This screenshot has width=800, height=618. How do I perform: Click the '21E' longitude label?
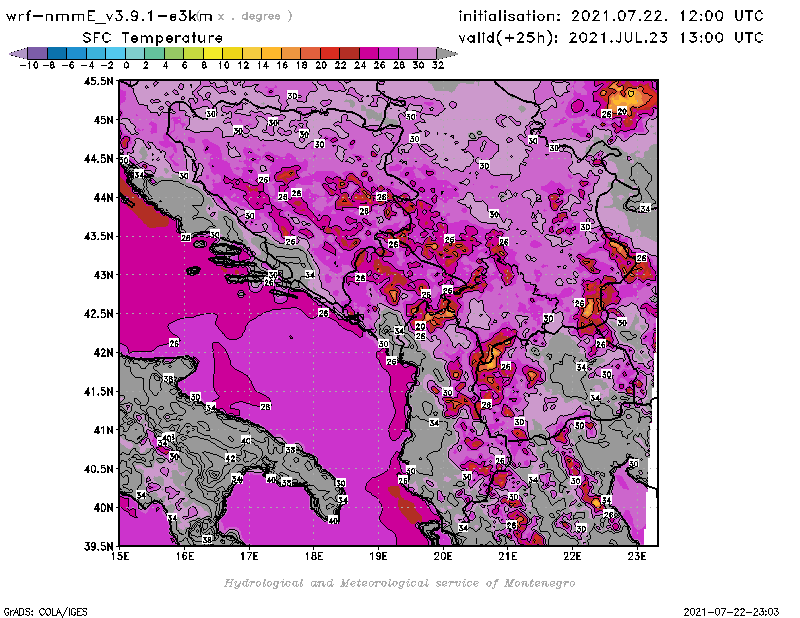tap(508, 556)
